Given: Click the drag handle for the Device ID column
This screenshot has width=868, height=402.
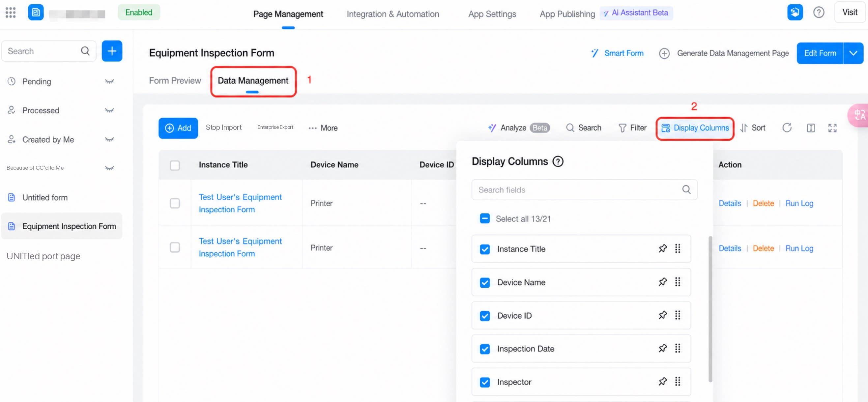Looking at the screenshot, I should click(677, 315).
